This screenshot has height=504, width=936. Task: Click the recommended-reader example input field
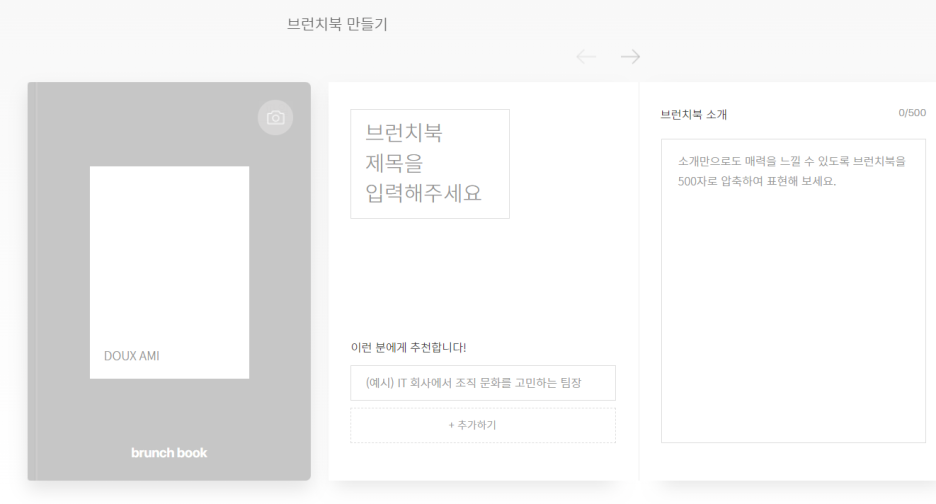[x=483, y=383]
